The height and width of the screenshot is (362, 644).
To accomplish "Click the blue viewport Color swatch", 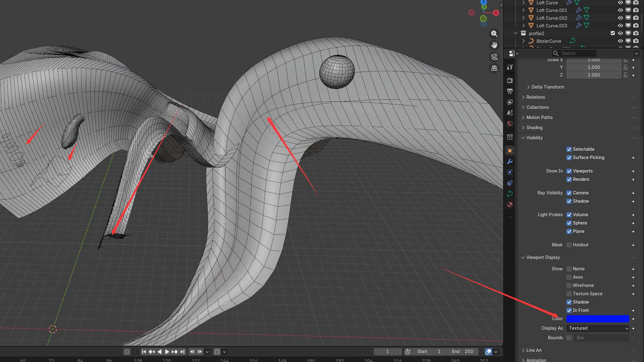I will point(598,319).
